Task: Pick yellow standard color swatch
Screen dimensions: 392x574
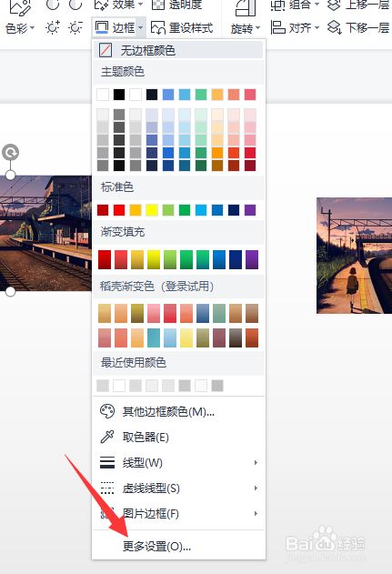Action: coord(152,210)
